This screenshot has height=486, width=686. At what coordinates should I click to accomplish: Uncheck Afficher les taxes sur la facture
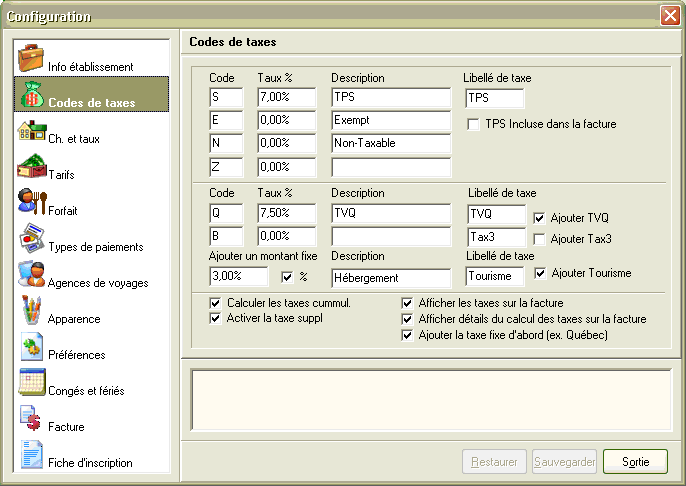click(x=408, y=303)
